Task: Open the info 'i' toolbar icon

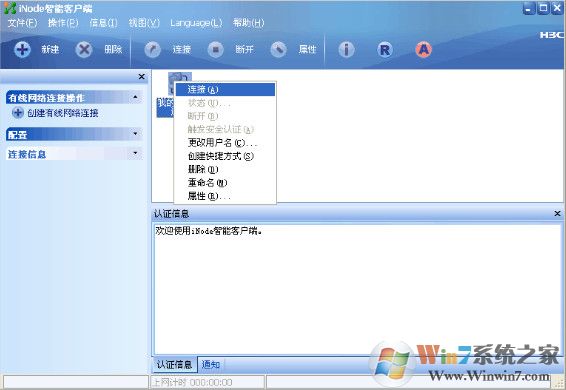Action: pos(346,49)
